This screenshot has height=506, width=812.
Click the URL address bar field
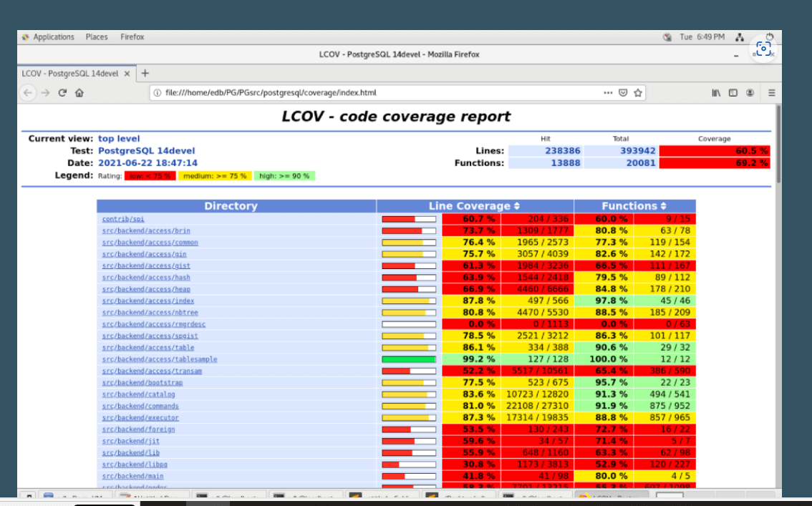[x=372, y=92]
